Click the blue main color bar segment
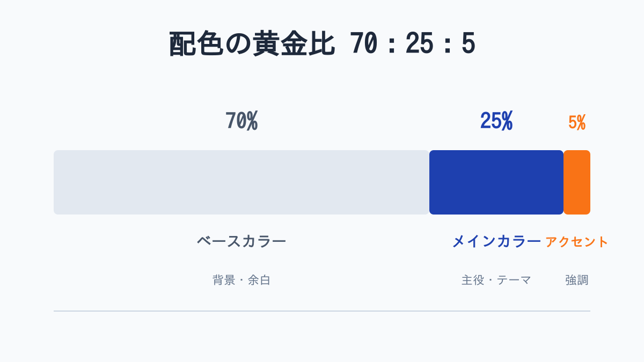Image resolution: width=644 pixels, height=362 pixels. 496,182
